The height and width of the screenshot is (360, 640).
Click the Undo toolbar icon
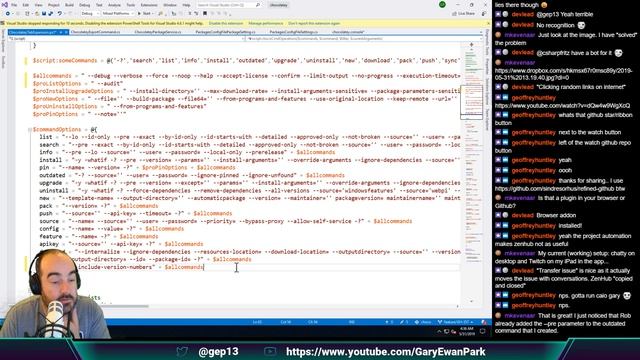pyautogui.click(x=60, y=13)
